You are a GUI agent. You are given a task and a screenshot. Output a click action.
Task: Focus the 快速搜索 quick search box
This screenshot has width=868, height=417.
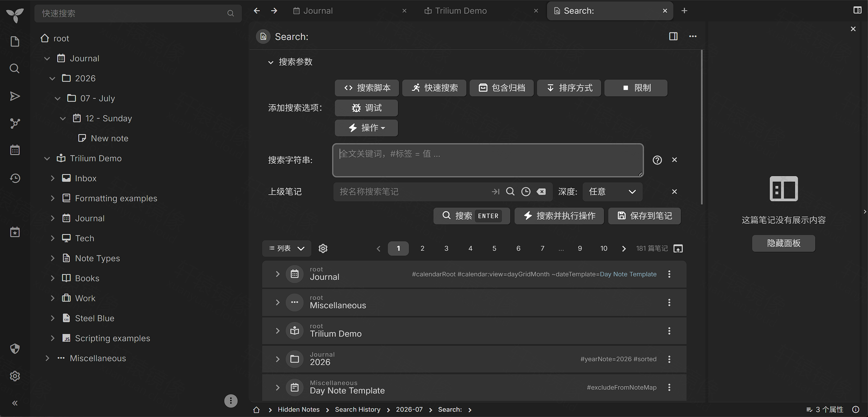[138, 13]
